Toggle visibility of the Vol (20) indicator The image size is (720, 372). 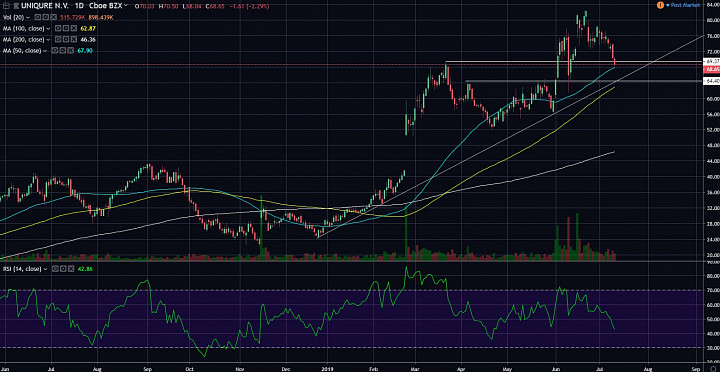pos(37,17)
